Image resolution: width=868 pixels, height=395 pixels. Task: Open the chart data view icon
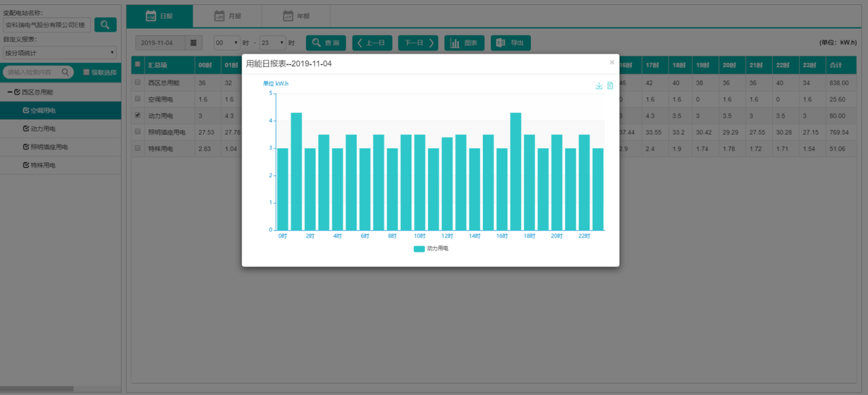[x=610, y=86]
